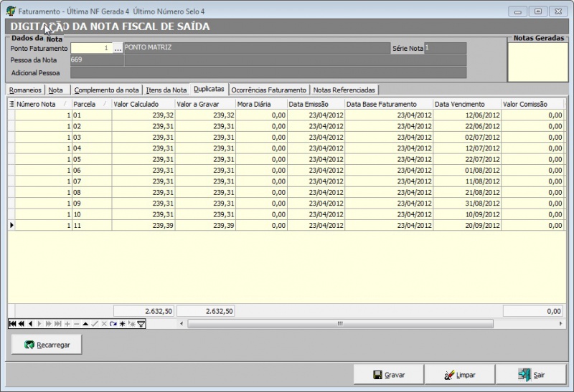Click the Ponto Faturamento input field
Screen dimensions: 574x392
point(91,48)
